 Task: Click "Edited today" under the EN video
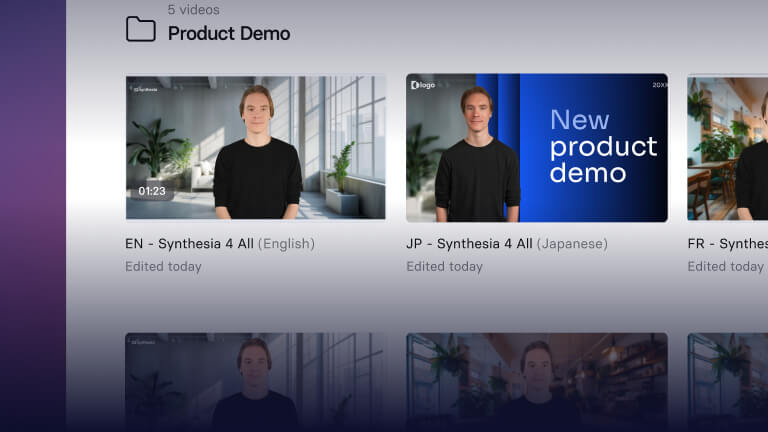163,267
